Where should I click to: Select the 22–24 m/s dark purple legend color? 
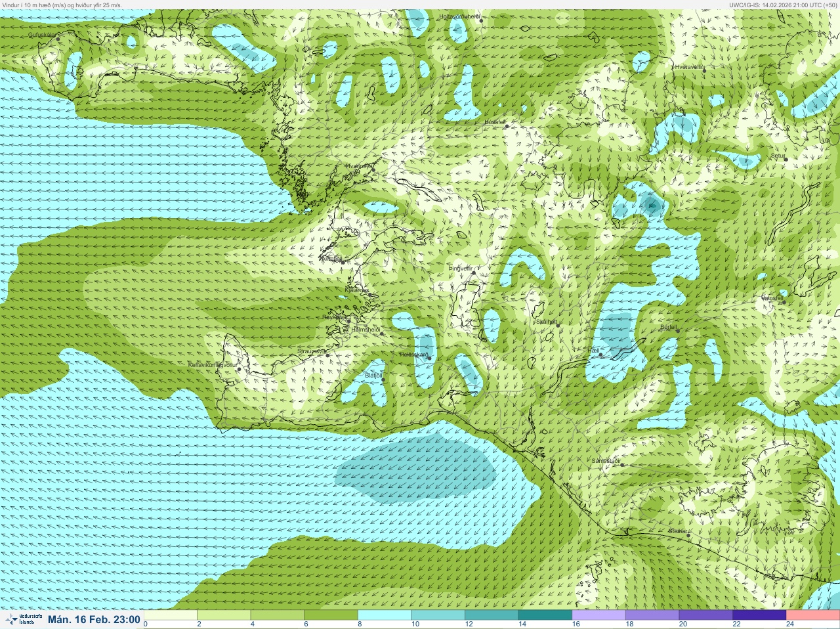760,615
